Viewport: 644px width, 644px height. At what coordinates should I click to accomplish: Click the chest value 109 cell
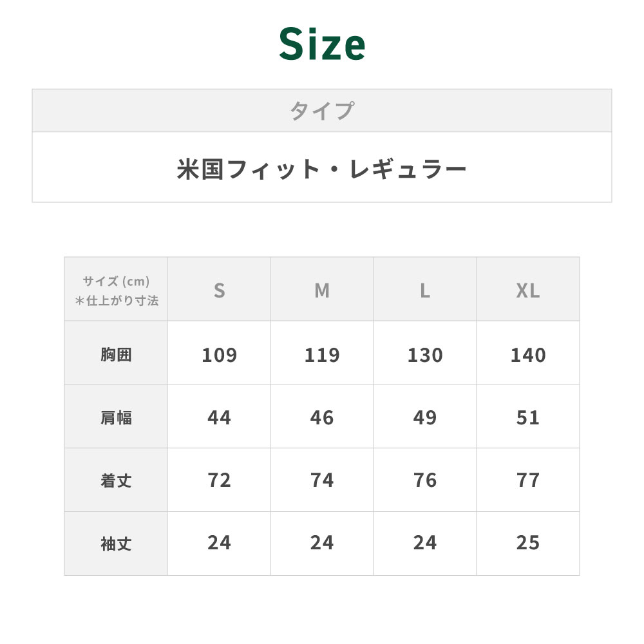(x=219, y=354)
